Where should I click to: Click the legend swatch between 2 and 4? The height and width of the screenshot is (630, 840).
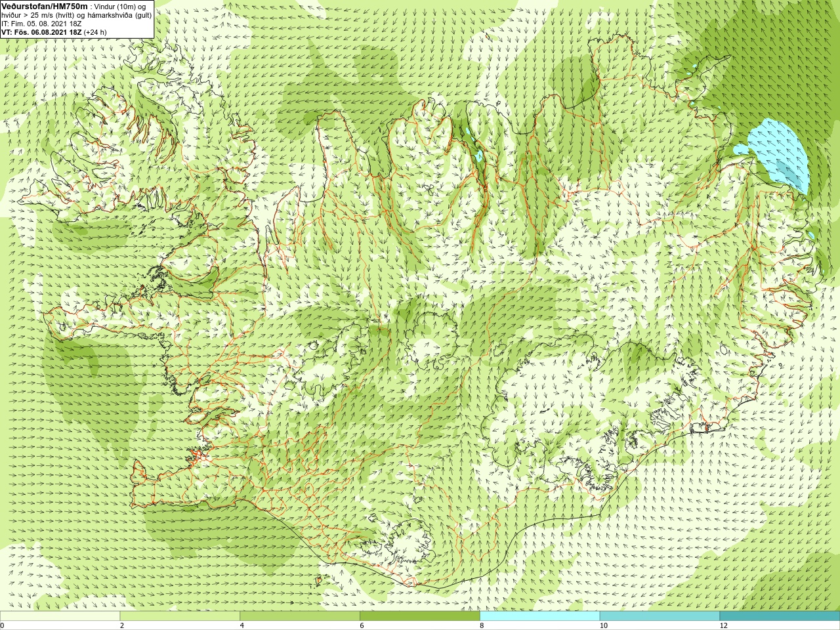[180, 616]
